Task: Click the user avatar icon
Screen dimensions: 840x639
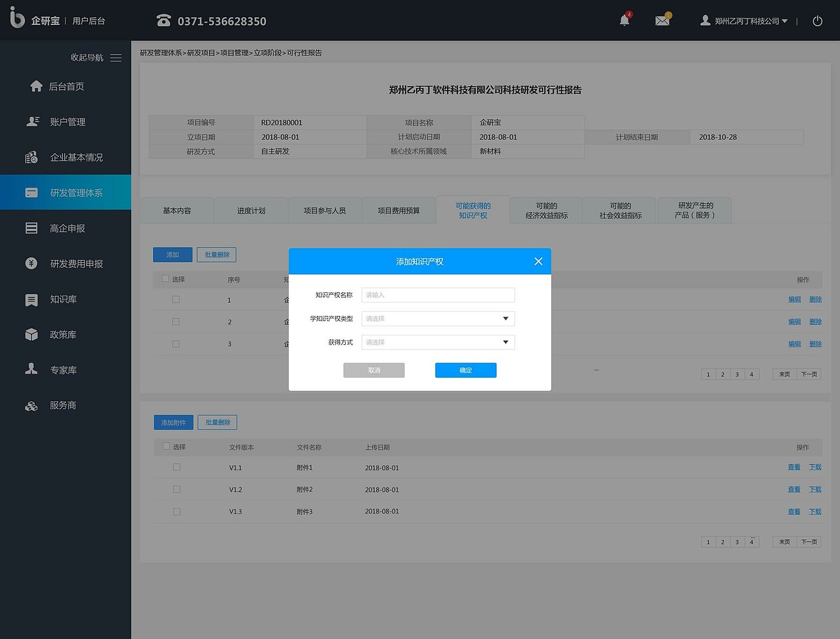Action: (705, 20)
